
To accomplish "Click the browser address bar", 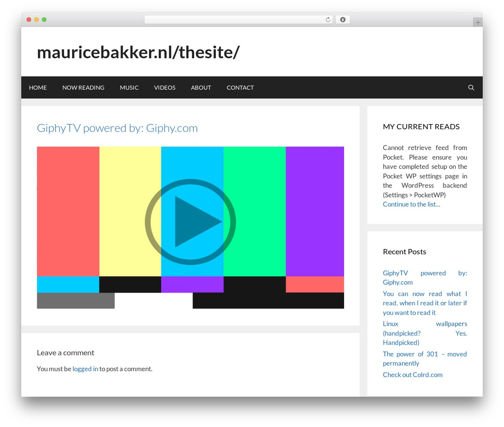I will (x=239, y=20).
